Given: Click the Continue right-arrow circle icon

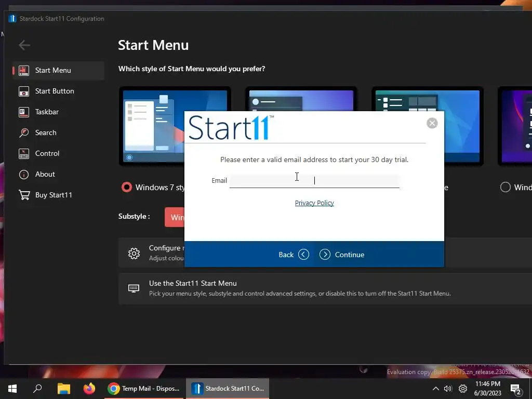Looking at the screenshot, I should click(325, 255).
